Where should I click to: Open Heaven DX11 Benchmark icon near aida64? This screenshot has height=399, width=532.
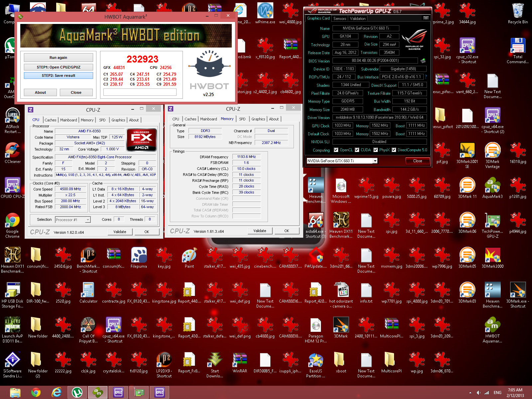pyautogui.click(x=341, y=225)
